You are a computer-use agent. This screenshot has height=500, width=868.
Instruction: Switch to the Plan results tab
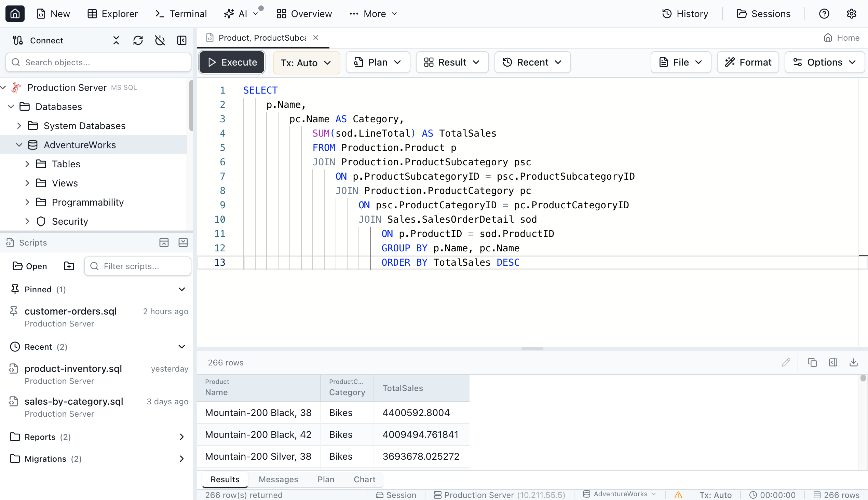tap(326, 480)
